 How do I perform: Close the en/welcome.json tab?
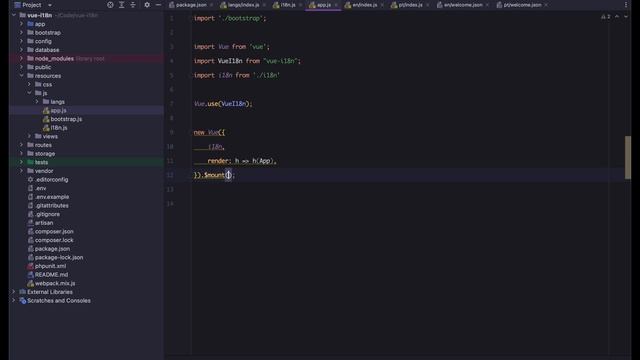pos(487,5)
